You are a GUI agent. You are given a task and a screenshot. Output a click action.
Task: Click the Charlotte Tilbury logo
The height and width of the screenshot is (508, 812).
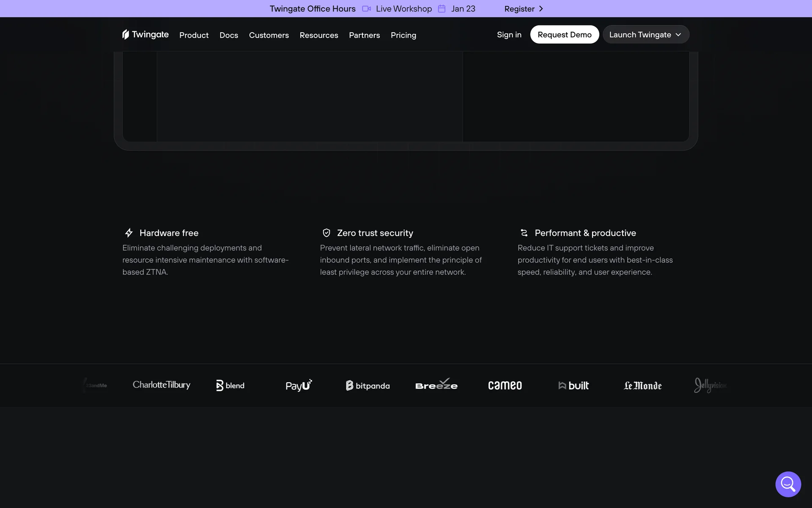click(162, 385)
